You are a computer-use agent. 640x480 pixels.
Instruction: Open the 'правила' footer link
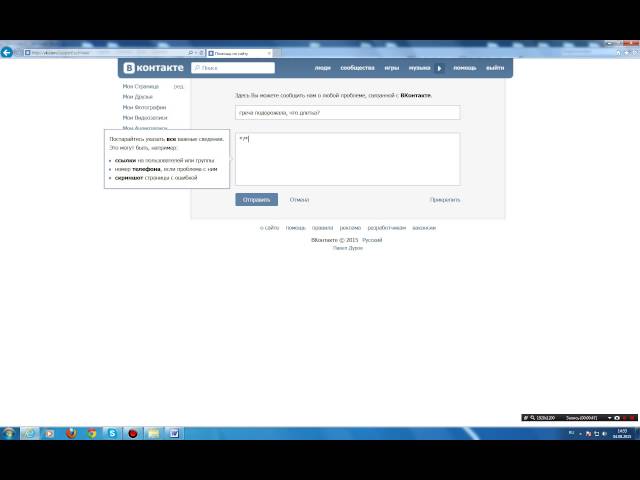(322, 228)
